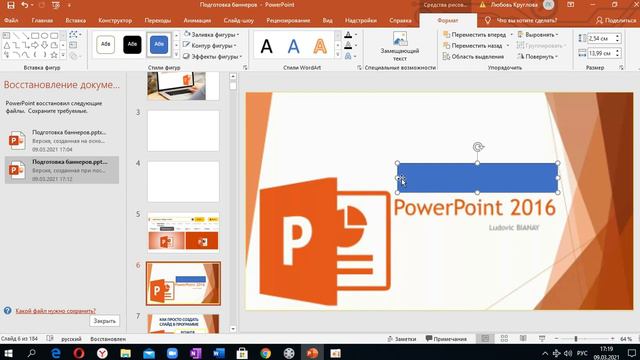
Task: Apply the black filled Abc shape style
Action: 132,44
